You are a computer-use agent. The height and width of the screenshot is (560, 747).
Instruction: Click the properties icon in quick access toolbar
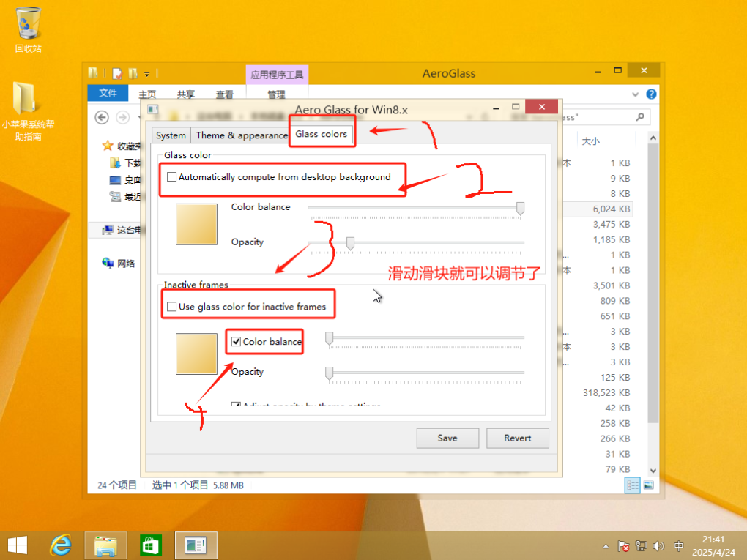(116, 73)
